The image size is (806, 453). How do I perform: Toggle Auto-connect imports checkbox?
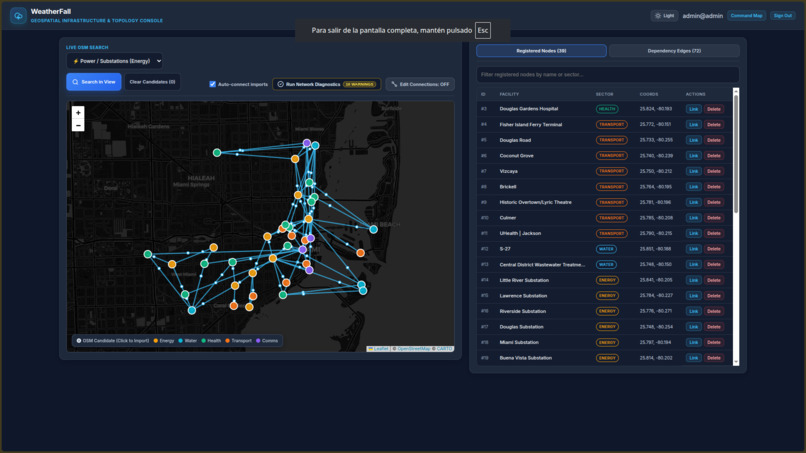tap(212, 84)
